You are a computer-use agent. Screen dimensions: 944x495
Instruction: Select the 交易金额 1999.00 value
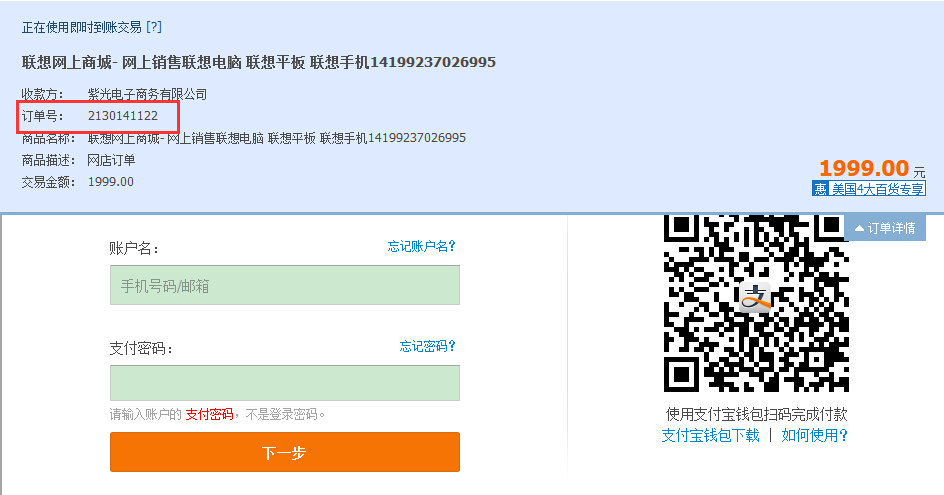[x=111, y=182]
